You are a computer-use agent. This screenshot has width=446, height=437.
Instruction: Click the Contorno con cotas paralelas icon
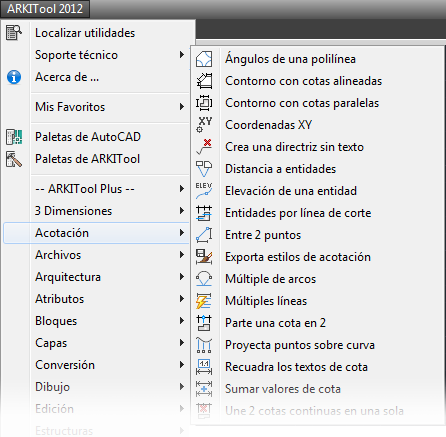[204, 103]
